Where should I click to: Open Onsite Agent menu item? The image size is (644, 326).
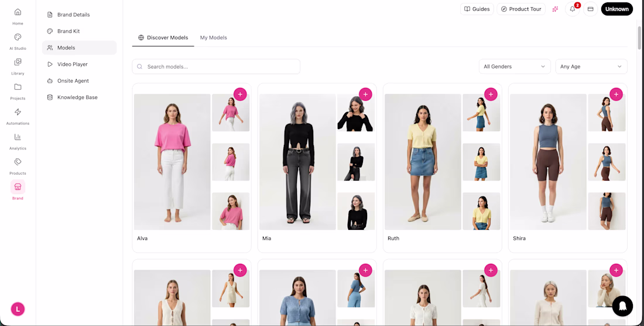(x=79, y=81)
